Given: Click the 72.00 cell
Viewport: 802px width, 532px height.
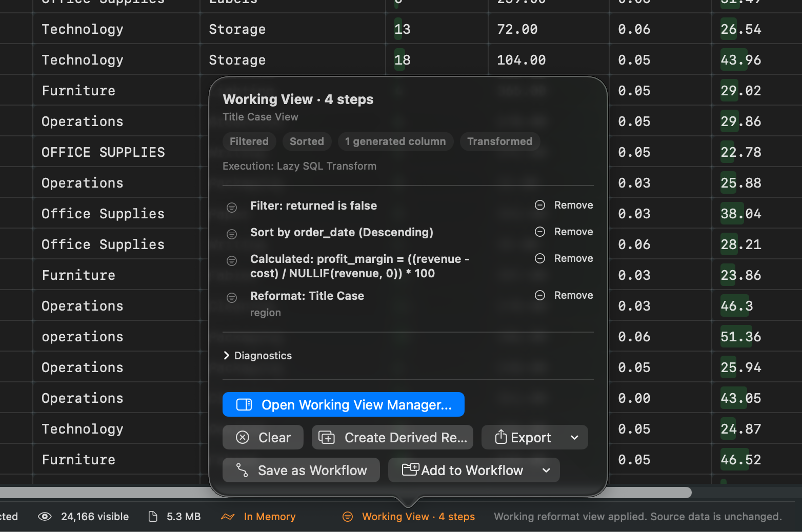Looking at the screenshot, I should tap(549, 29).
